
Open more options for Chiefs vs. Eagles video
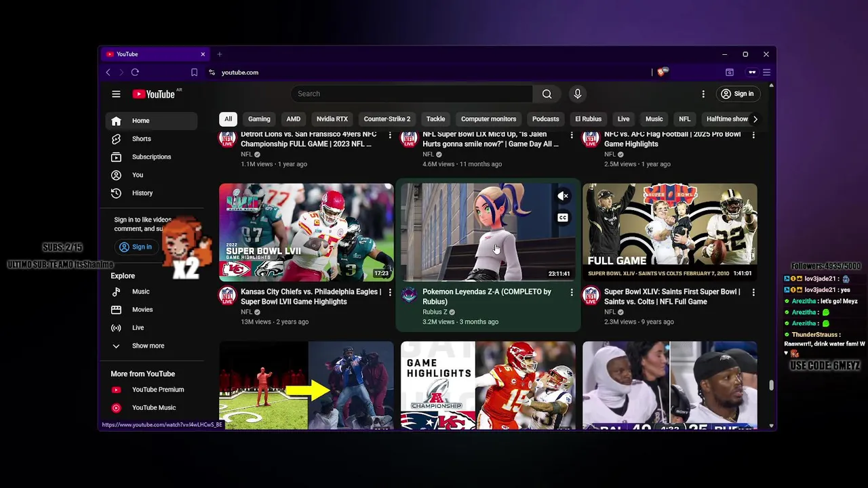point(389,293)
